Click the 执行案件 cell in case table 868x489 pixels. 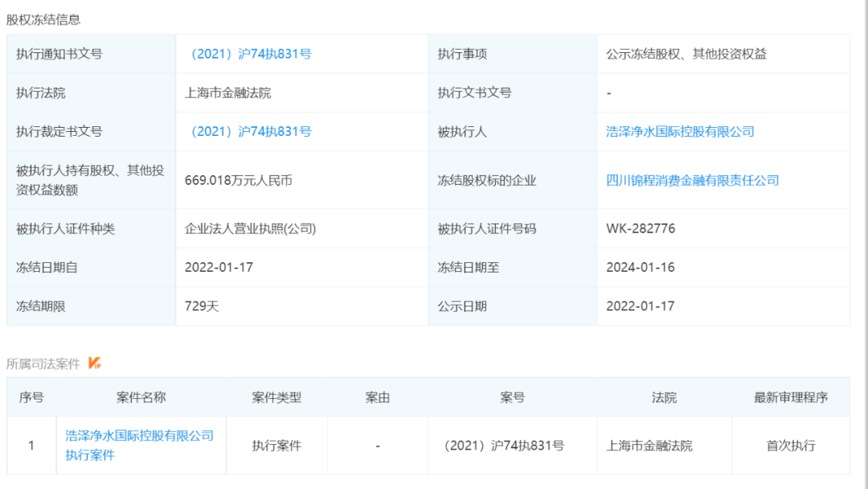(276, 446)
